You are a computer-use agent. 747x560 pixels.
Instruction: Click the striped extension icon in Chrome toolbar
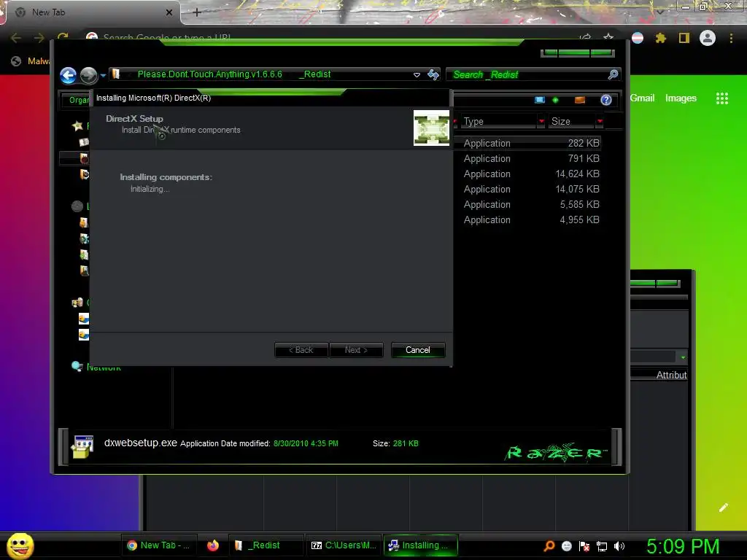tap(638, 38)
